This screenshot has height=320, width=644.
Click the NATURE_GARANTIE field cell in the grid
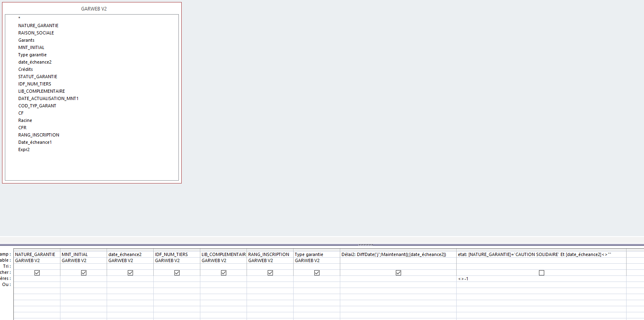coord(37,254)
